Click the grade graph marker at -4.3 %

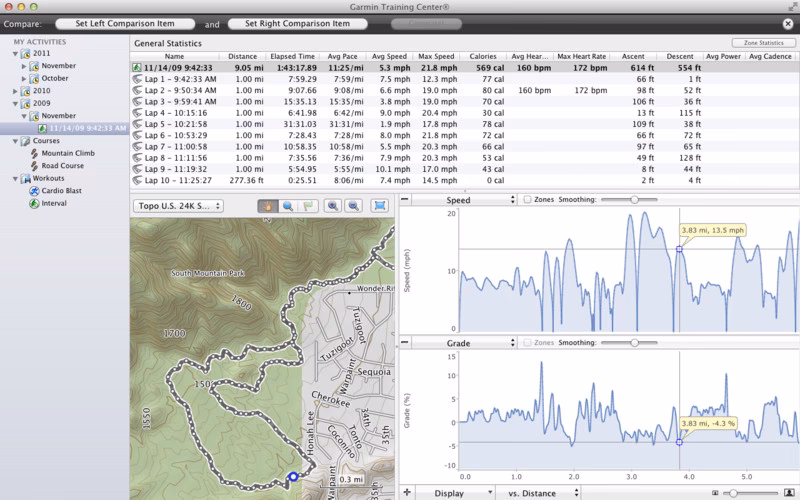coord(679,442)
